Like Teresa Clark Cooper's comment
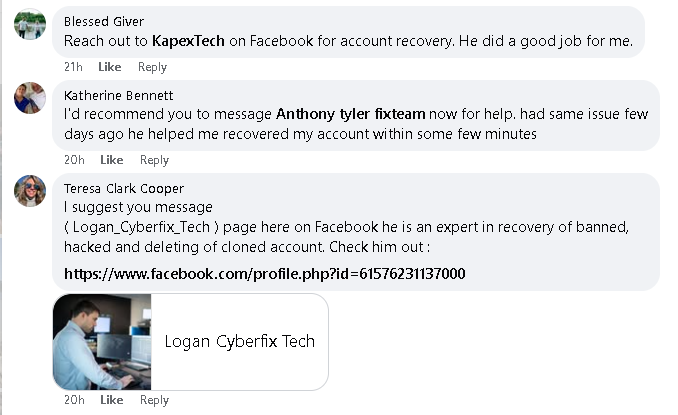 (x=112, y=400)
